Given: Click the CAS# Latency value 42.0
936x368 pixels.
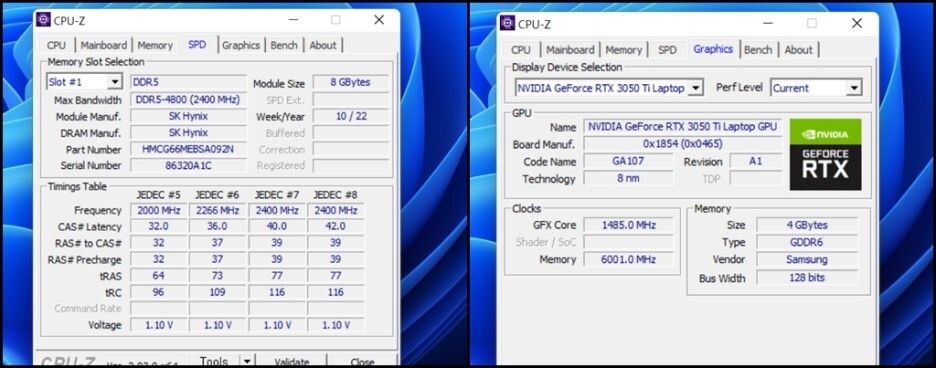Looking at the screenshot, I should click(335, 226).
